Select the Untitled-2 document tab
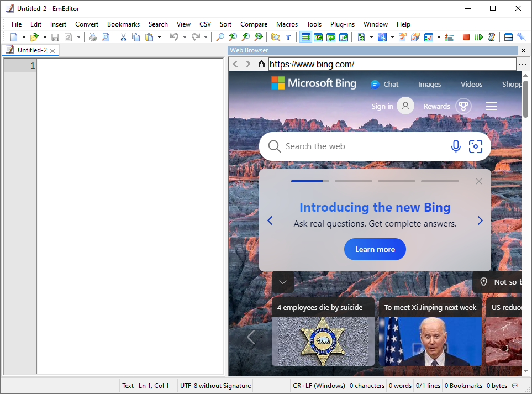Image resolution: width=532 pixels, height=394 pixels. pyautogui.click(x=31, y=50)
